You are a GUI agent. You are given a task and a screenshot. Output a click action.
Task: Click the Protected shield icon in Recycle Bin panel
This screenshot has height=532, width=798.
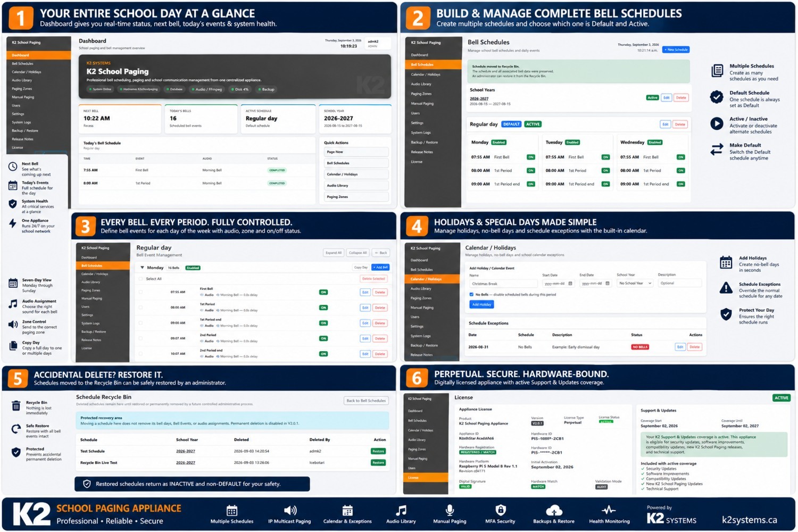click(x=16, y=452)
